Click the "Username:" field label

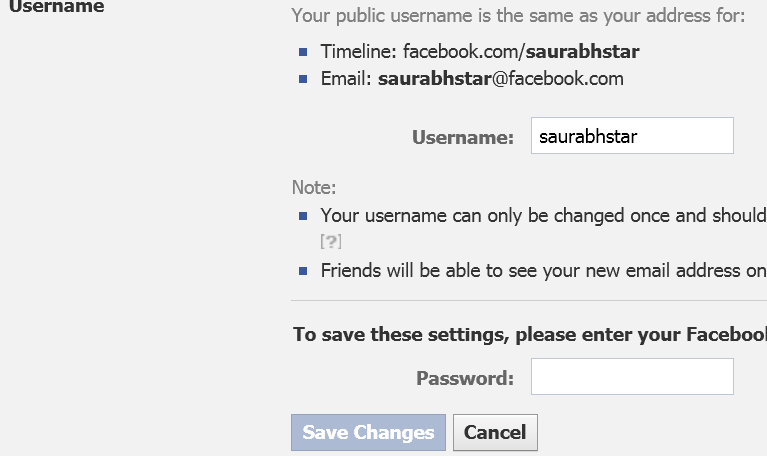[463, 137]
